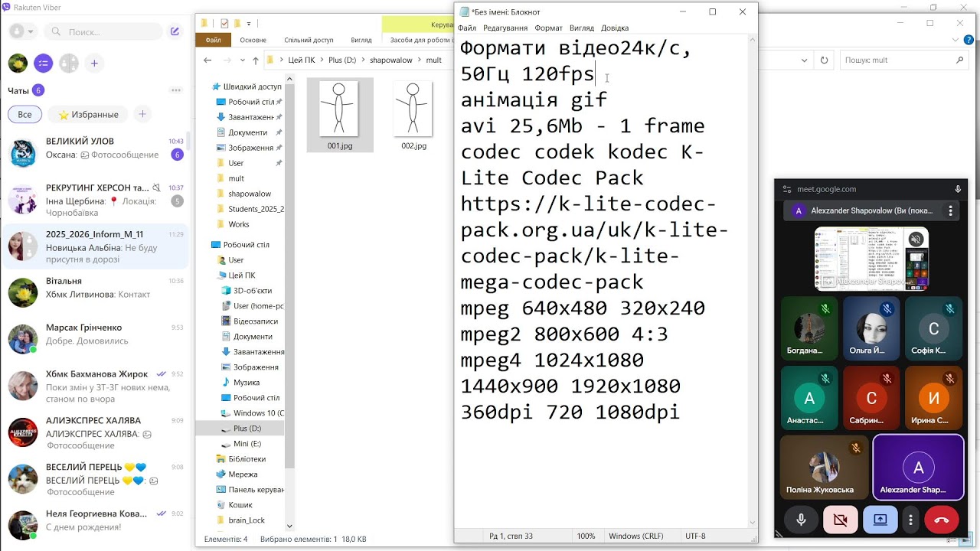Go up one folder level in Explorer
The image size is (980, 551).
pos(255,60)
